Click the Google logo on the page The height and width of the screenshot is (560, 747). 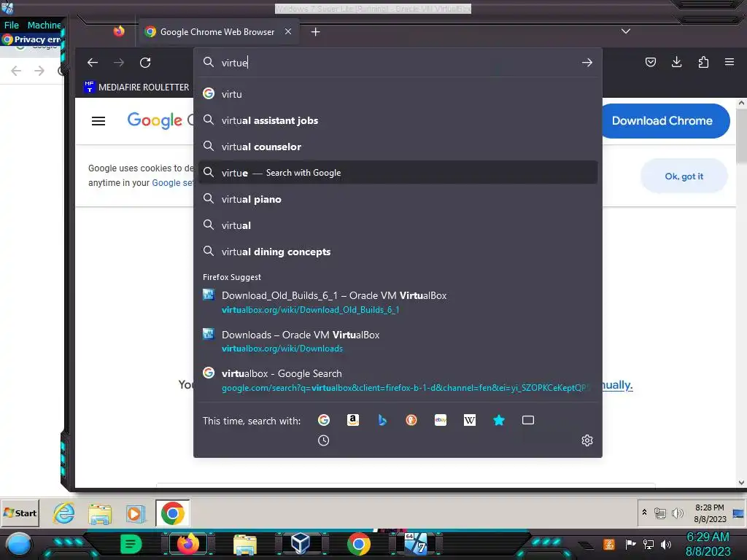pyautogui.click(x=155, y=120)
